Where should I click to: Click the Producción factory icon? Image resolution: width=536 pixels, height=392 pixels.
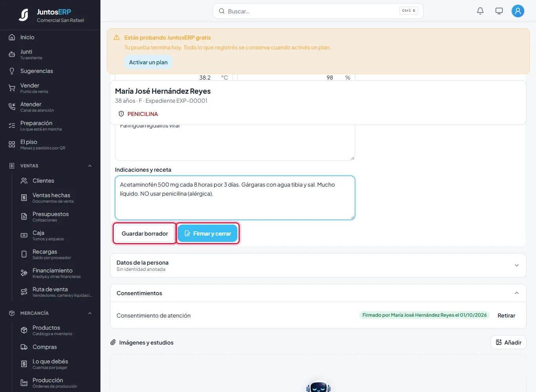pos(24,383)
